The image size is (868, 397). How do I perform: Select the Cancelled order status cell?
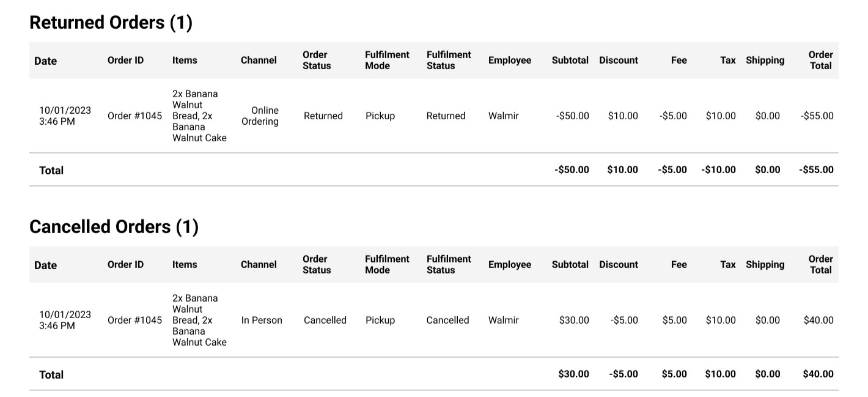pos(325,321)
